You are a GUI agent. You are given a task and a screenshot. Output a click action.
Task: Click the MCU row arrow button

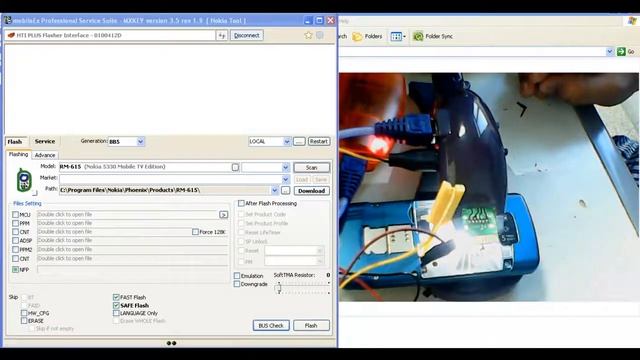pyautogui.click(x=224, y=215)
